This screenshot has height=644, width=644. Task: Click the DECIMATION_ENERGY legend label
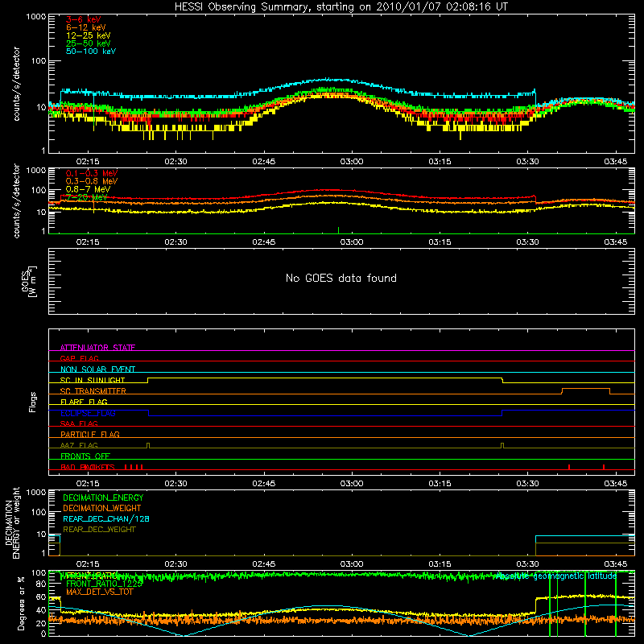pyautogui.click(x=103, y=497)
